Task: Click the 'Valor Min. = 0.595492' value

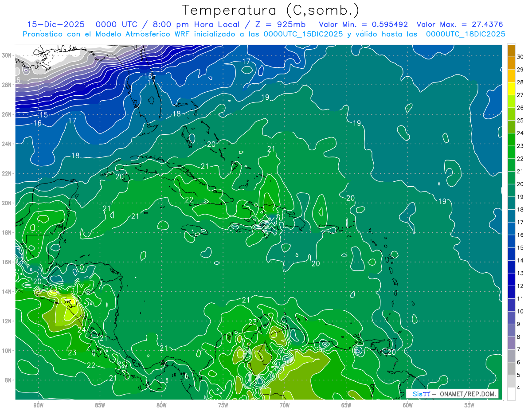Action: (x=363, y=24)
